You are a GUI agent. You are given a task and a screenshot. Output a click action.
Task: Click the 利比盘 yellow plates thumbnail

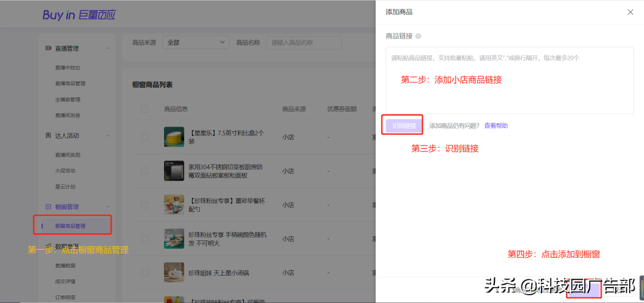point(174,137)
